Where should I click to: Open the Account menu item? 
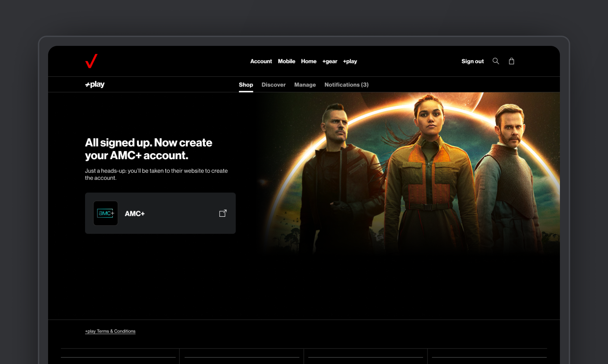[261, 61]
